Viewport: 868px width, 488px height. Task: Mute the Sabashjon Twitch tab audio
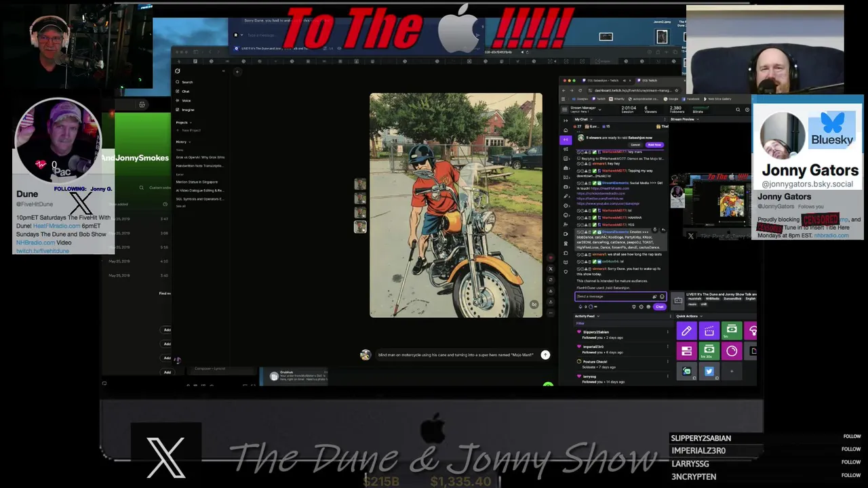[x=624, y=81]
